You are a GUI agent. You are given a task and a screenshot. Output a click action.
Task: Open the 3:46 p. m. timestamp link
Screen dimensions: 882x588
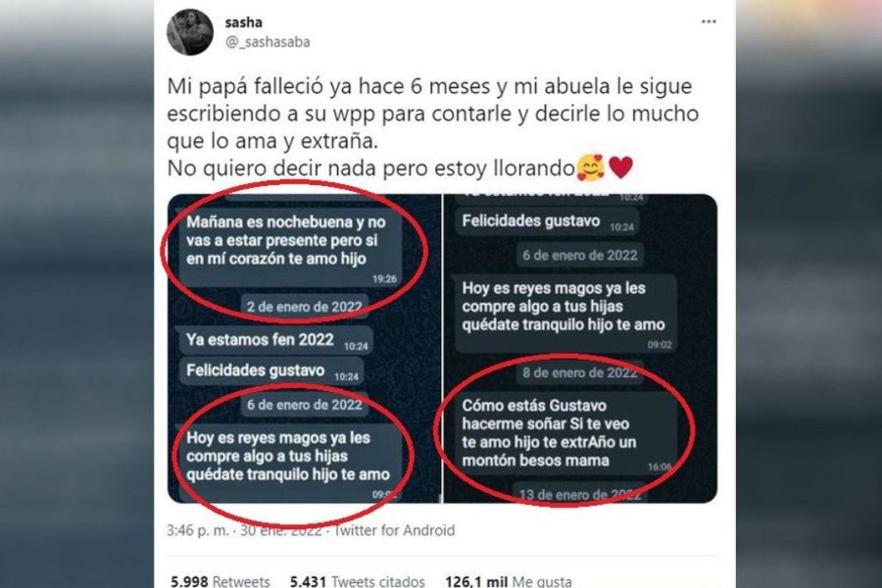197,530
